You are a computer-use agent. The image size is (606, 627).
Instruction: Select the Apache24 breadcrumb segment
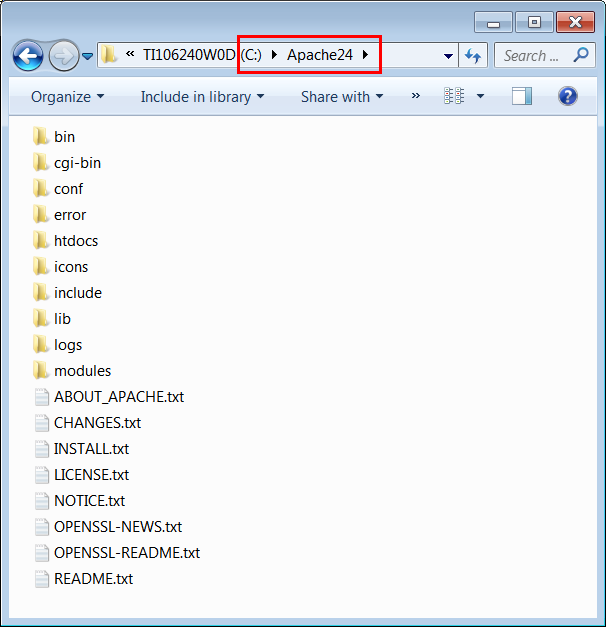320,55
